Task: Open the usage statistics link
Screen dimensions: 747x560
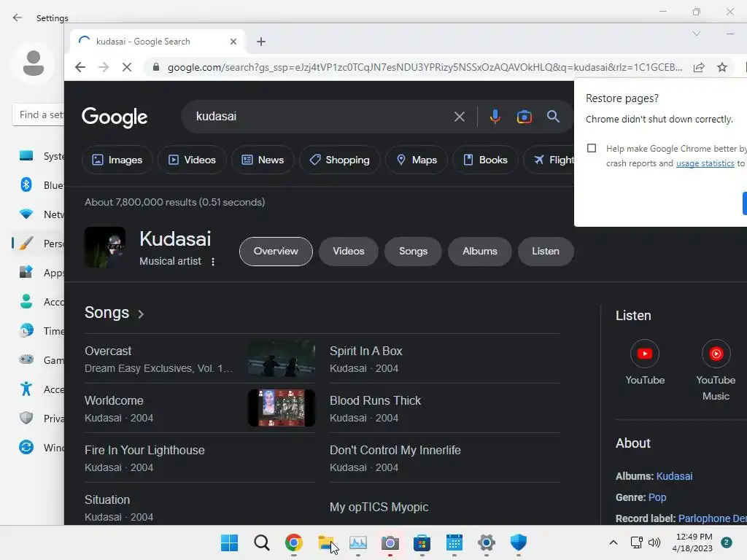Action: (x=705, y=163)
